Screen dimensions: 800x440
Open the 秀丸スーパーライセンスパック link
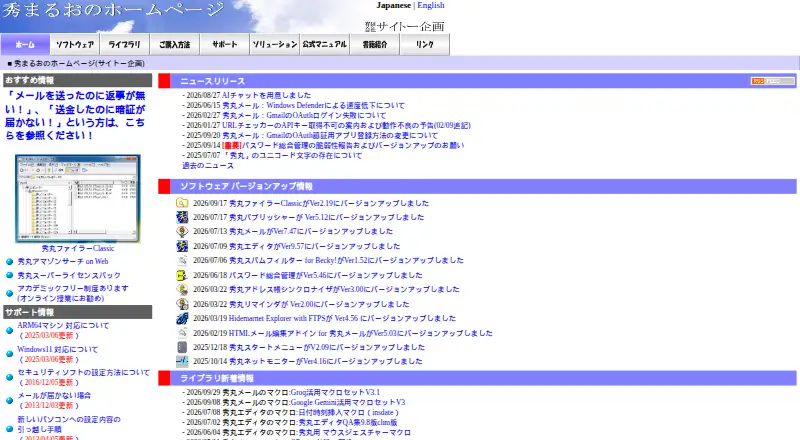point(69,275)
